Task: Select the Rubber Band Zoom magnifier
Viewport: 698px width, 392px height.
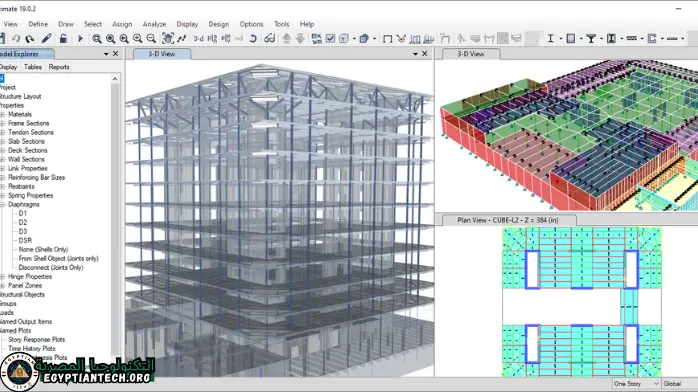Action: tap(96, 39)
